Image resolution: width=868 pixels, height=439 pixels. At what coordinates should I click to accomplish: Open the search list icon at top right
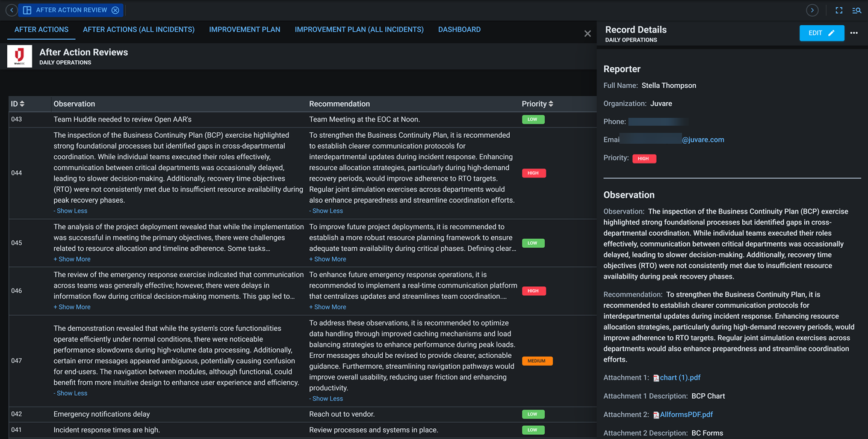coord(857,10)
